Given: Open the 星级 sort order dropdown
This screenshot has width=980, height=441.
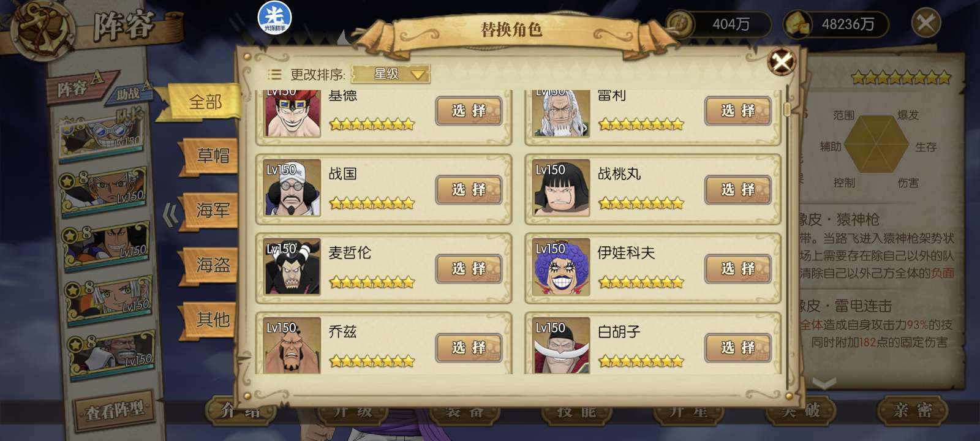Looking at the screenshot, I should click(x=391, y=74).
